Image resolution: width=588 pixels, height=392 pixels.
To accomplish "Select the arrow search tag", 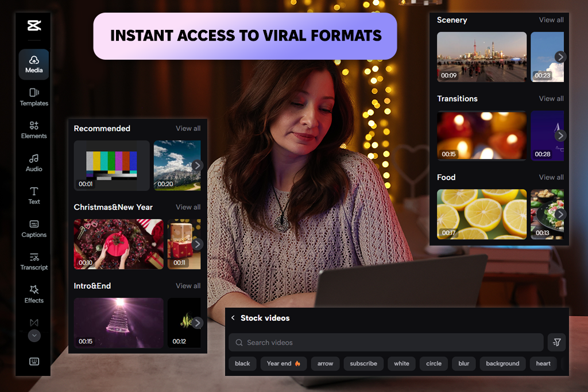I will click(x=325, y=363).
